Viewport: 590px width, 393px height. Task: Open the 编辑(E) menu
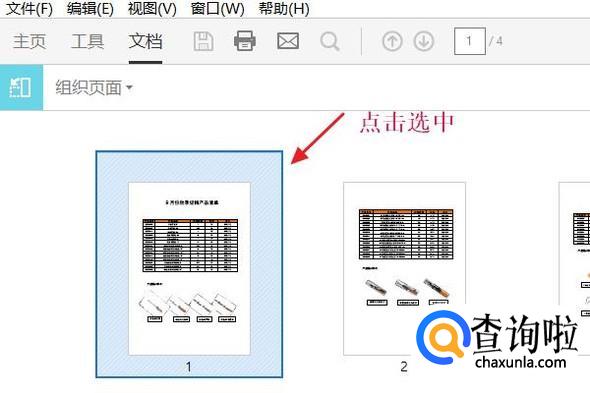pos(90,9)
